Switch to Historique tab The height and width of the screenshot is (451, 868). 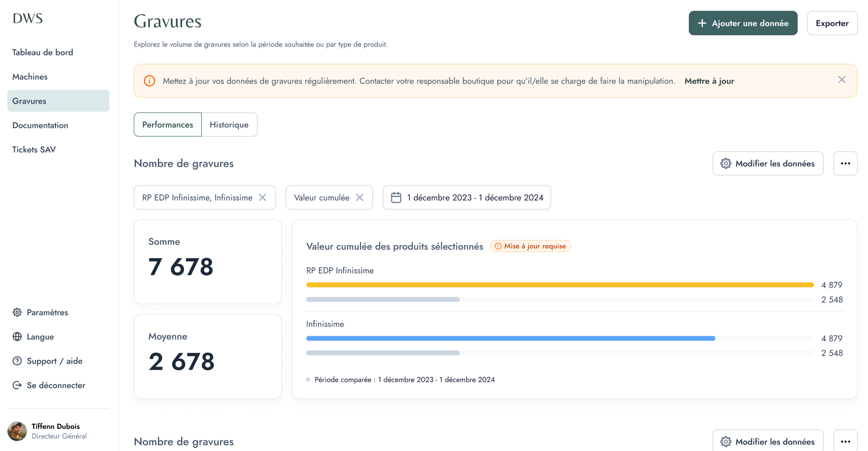229,125
